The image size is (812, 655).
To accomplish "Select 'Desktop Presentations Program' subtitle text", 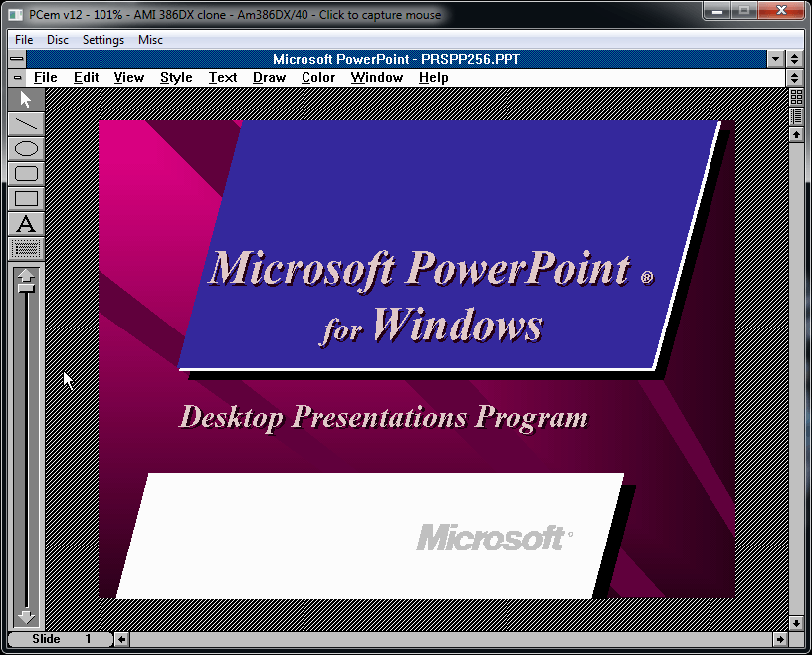I will tap(384, 418).
